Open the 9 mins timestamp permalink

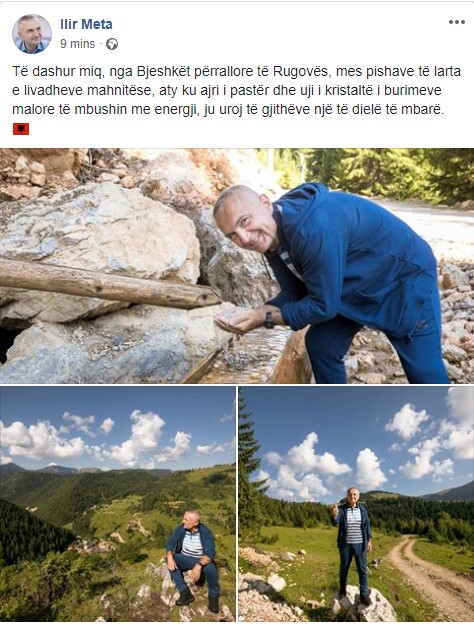[77, 44]
